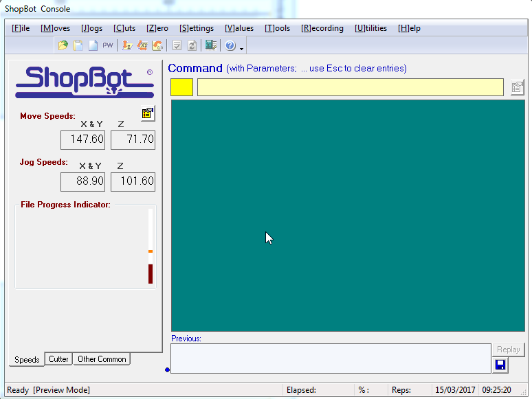
Task: Click the file progress indicator bar
Action: 151,246
